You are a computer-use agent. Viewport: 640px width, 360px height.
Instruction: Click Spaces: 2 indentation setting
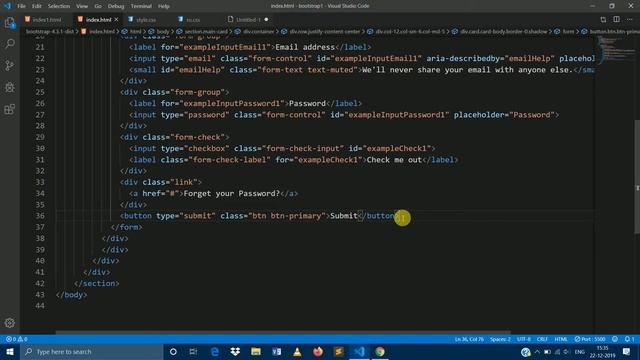click(500, 339)
